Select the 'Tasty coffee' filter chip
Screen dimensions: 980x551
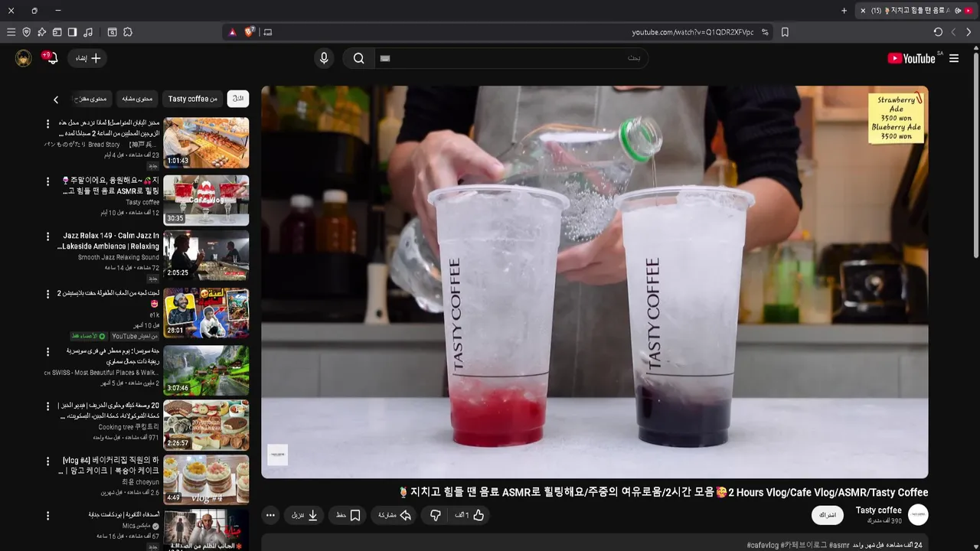click(x=193, y=99)
